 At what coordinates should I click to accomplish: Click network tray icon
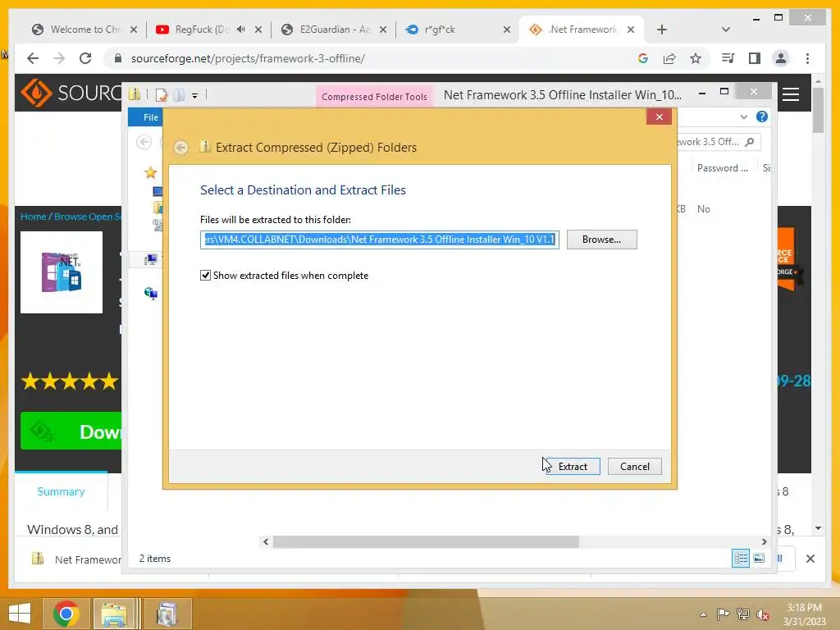[743, 614]
